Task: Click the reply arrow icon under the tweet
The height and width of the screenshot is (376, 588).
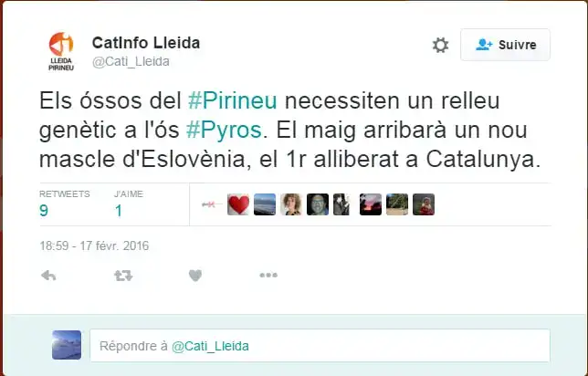Action: point(48,276)
